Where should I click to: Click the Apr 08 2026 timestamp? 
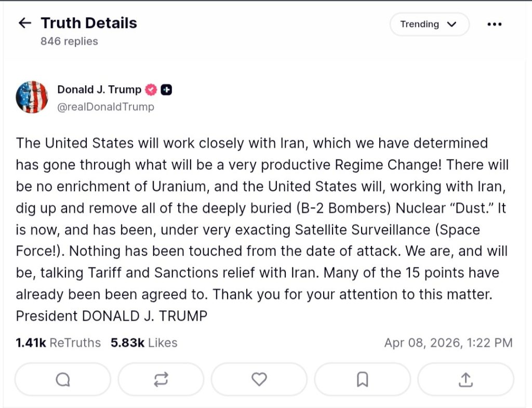(447, 343)
